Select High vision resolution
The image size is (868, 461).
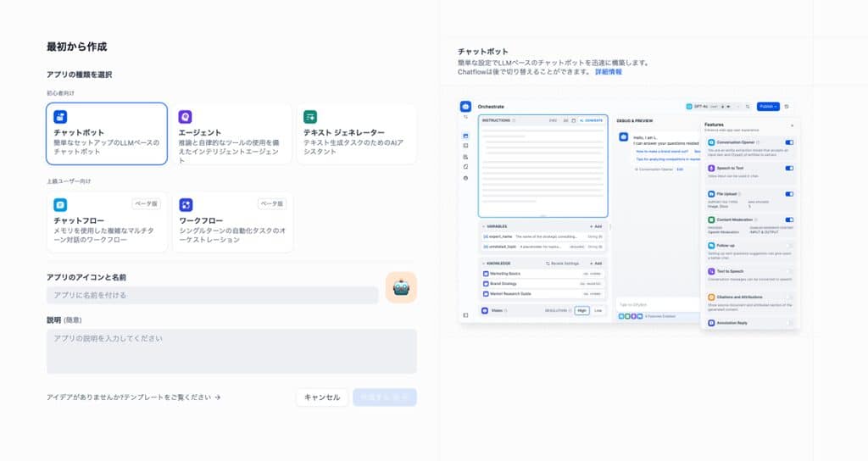coord(581,310)
